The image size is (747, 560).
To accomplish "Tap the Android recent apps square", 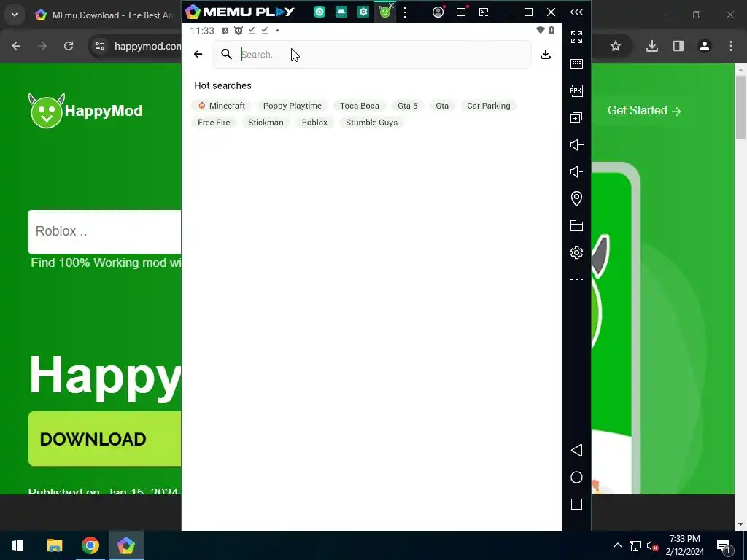I will [x=576, y=505].
